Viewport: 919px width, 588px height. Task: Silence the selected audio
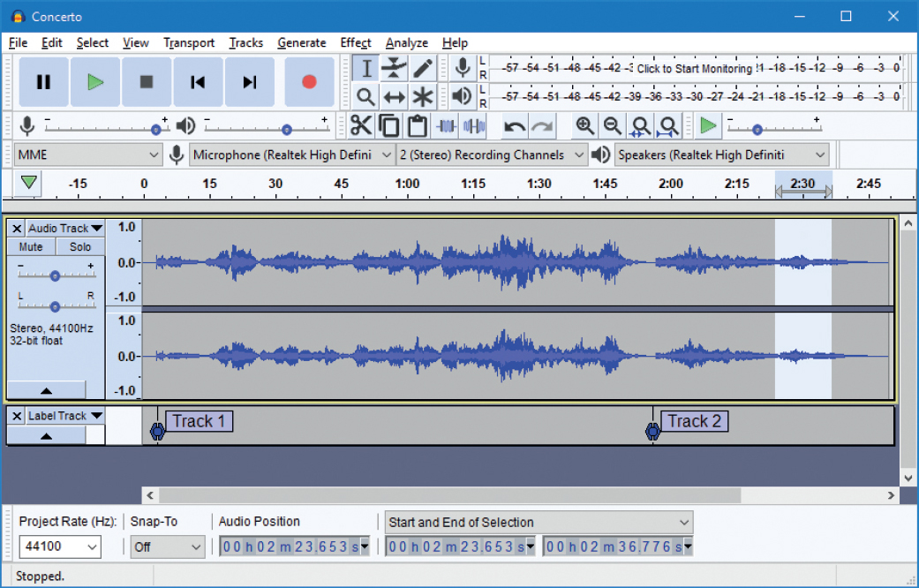473,126
